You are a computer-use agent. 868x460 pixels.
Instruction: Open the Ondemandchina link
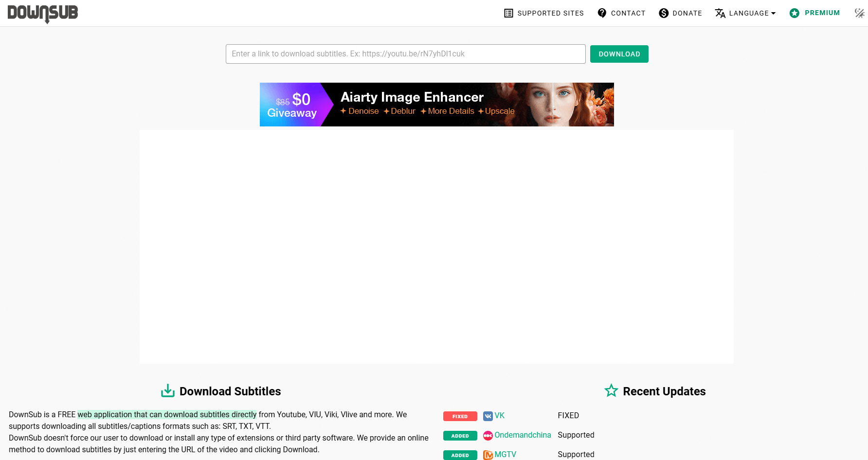coord(523,435)
